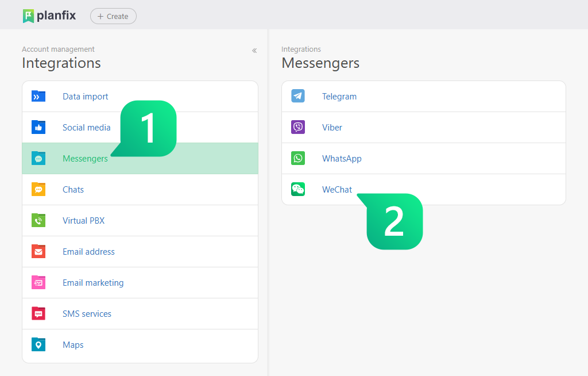Open the WeChat integration link
The image size is (588, 376).
(x=337, y=190)
